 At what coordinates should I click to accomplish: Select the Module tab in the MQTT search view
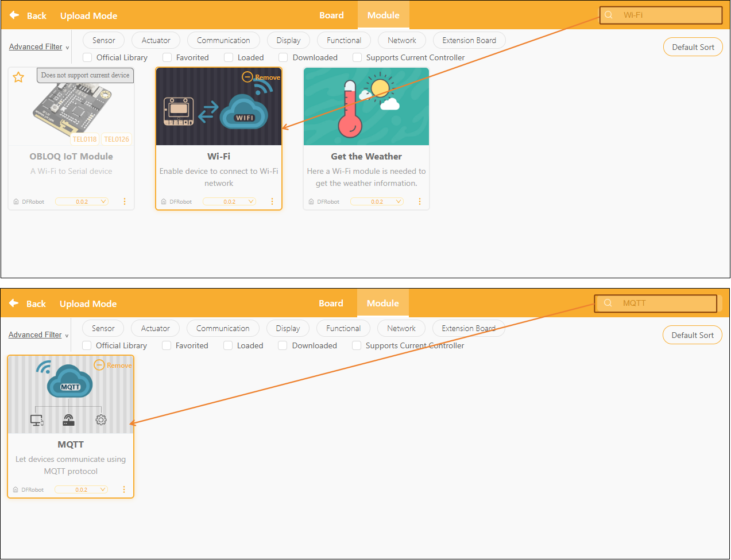[383, 304]
